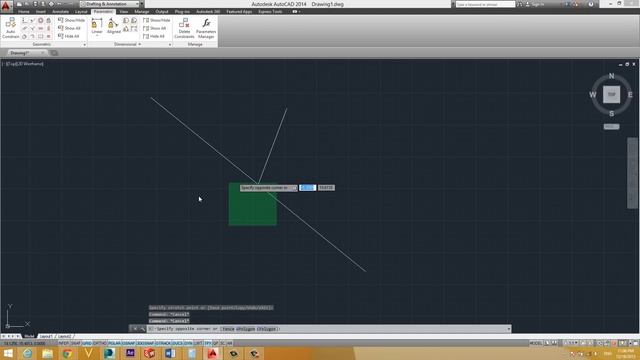Open the Manage ribbon tab
Image resolution: width=640 pixels, height=360 pixels.
point(142,12)
